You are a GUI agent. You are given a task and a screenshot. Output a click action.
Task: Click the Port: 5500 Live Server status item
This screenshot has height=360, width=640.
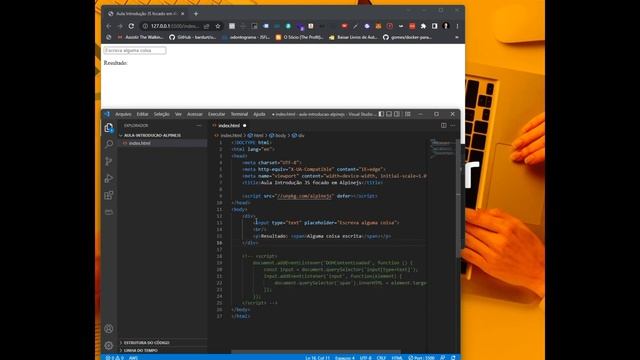pyautogui.click(x=421, y=358)
